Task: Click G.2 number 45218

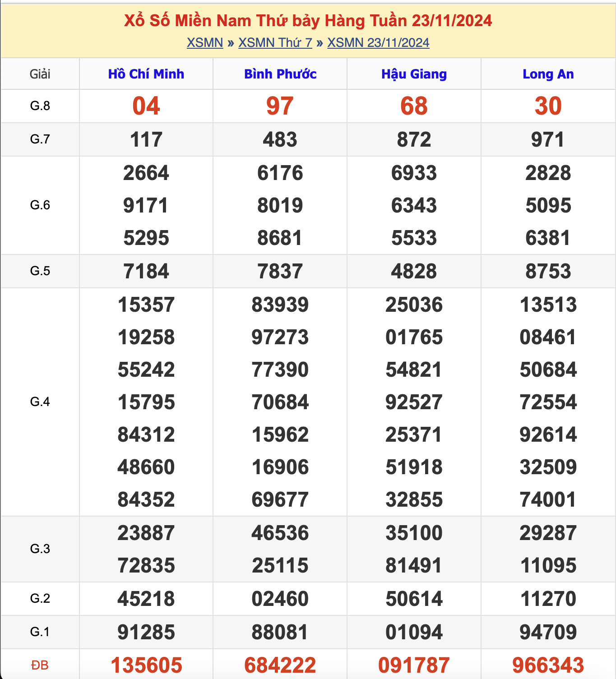Action: coord(146,599)
